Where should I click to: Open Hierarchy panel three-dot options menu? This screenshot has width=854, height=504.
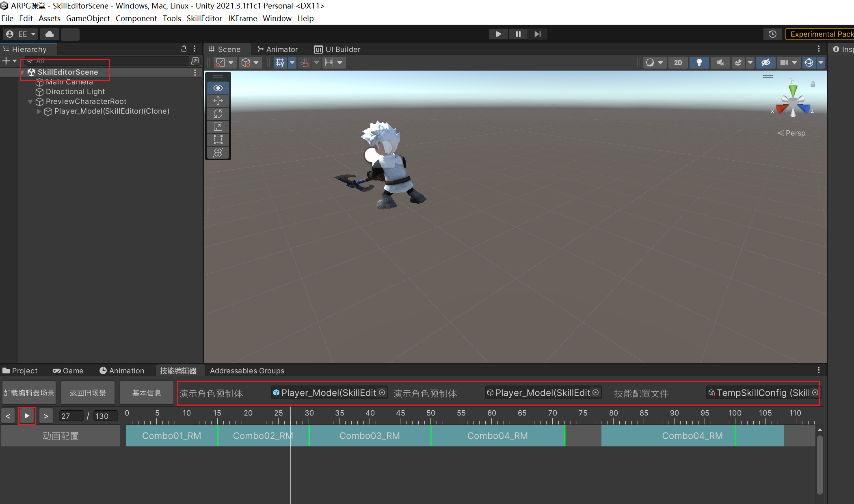195,49
